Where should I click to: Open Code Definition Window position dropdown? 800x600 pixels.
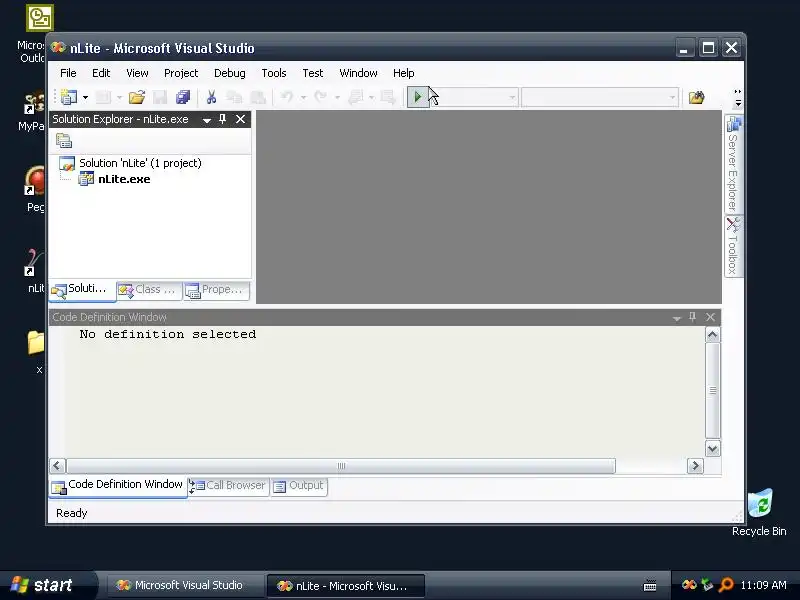pyautogui.click(x=677, y=318)
